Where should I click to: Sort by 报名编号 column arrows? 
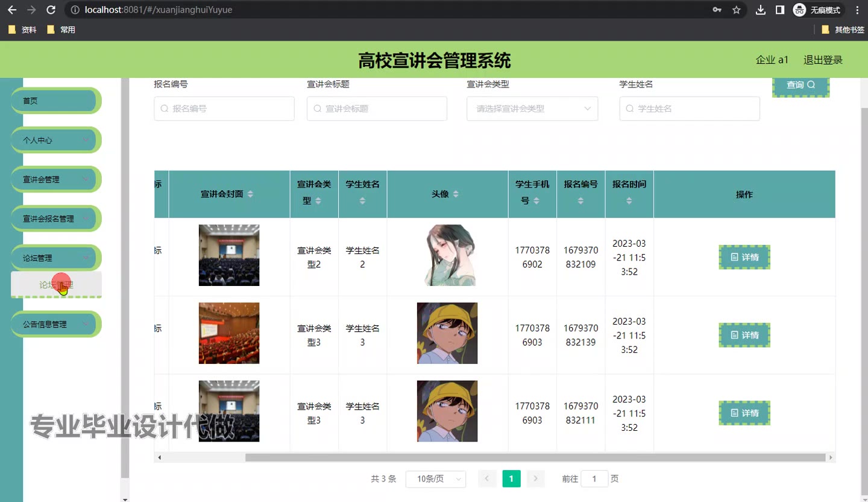[580, 200]
